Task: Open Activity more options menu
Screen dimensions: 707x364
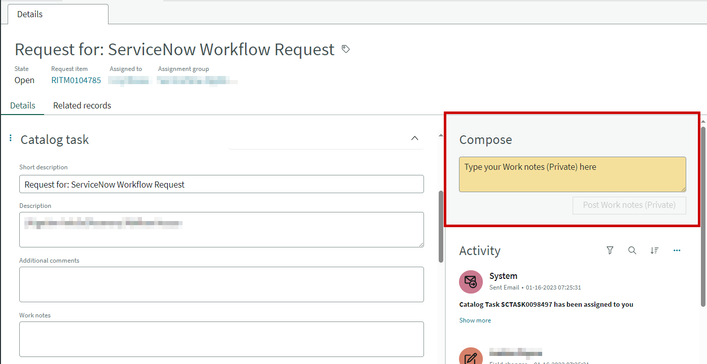Action: pyautogui.click(x=676, y=250)
